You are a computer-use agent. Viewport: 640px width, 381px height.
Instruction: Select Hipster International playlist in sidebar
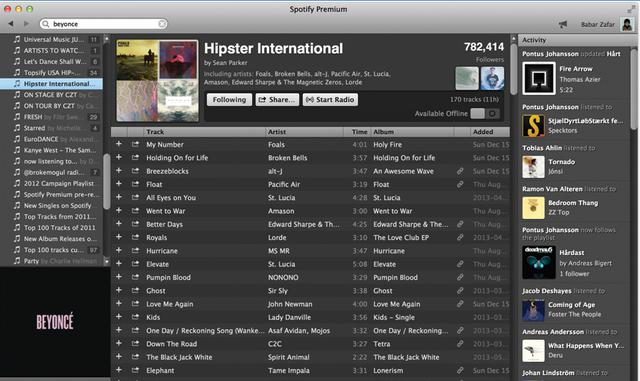[51, 84]
